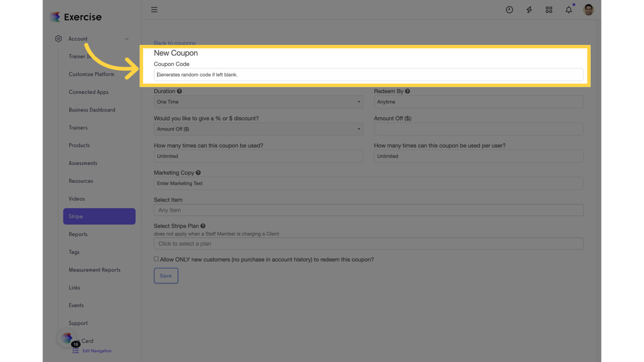Open the % or $ discount dropdown
The width and height of the screenshot is (644, 362).
coord(258,129)
